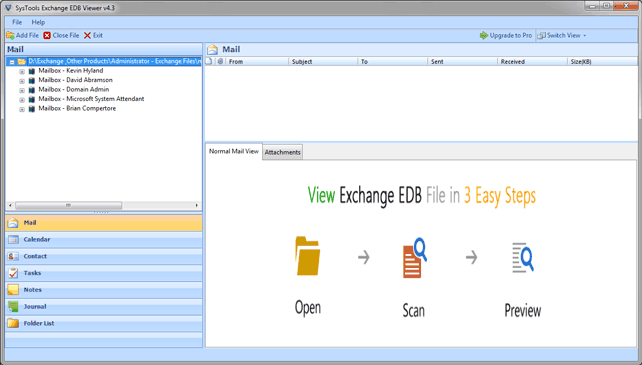Click the David Abramson mailbox icon
This screenshot has height=365, width=642.
tap(32, 81)
